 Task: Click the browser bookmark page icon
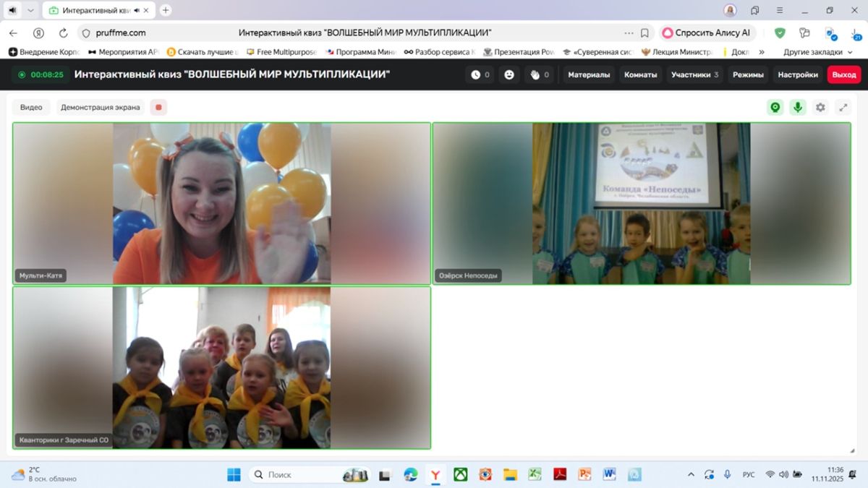pos(644,33)
